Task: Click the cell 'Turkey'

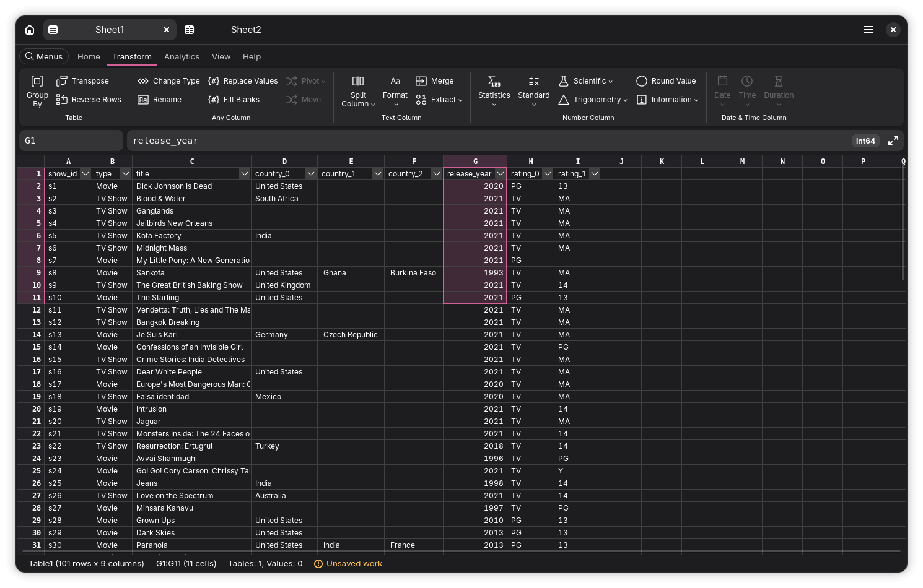Action: click(284, 446)
